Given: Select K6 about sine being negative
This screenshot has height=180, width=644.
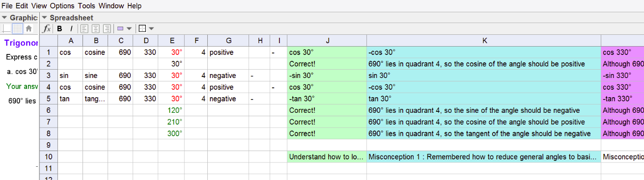Looking at the screenshot, I should coord(484,110).
